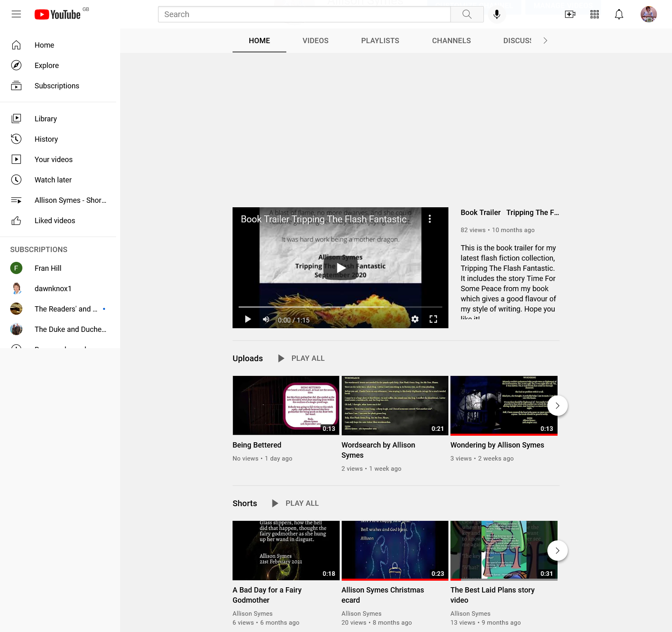The width and height of the screenshot is (672, 632).
Task: Open the three-dot menu on video player
Action: tap(430, 219)
